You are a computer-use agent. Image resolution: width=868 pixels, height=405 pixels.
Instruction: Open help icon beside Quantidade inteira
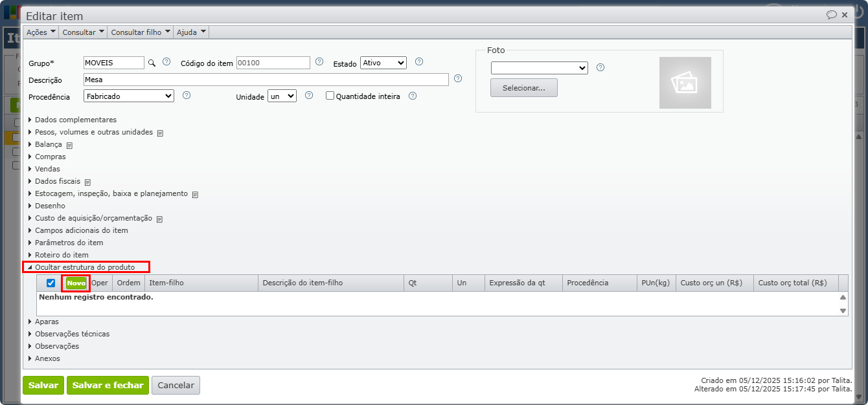413,96
